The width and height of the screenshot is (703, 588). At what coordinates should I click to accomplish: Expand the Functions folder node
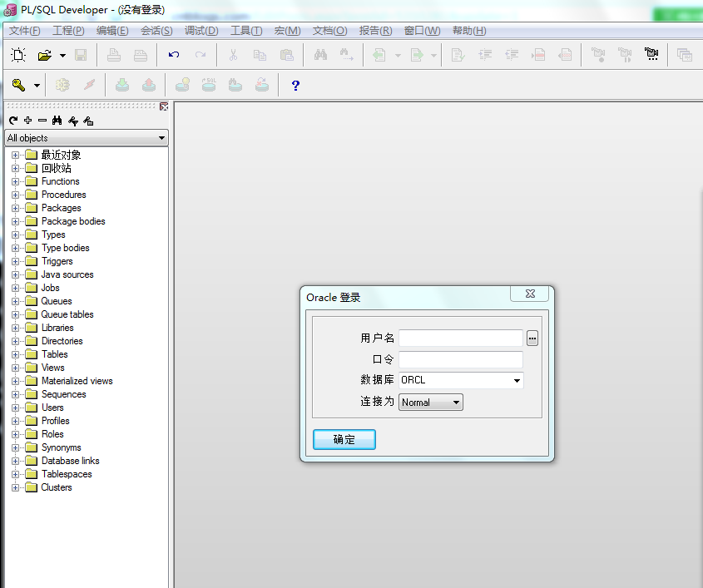[15, 181]
